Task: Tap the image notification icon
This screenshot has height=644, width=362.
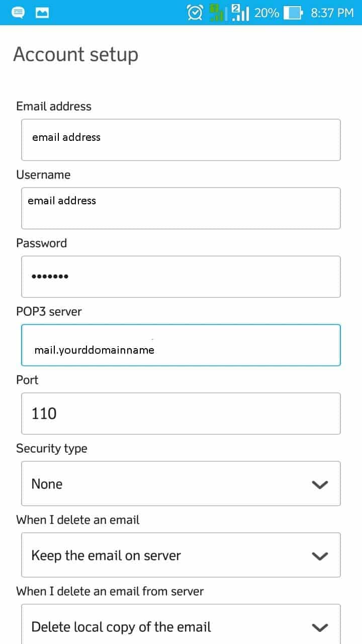Action: [43, 13]
